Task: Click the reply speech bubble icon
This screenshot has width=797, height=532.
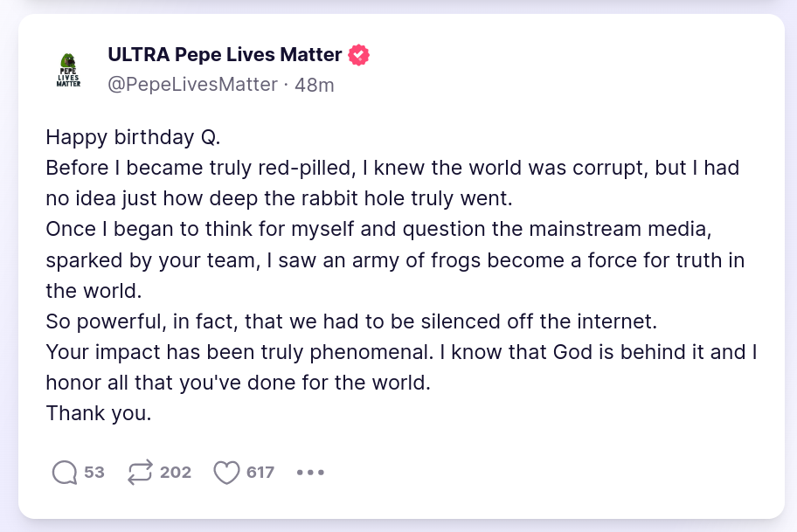Action: (x=65, y=473)
